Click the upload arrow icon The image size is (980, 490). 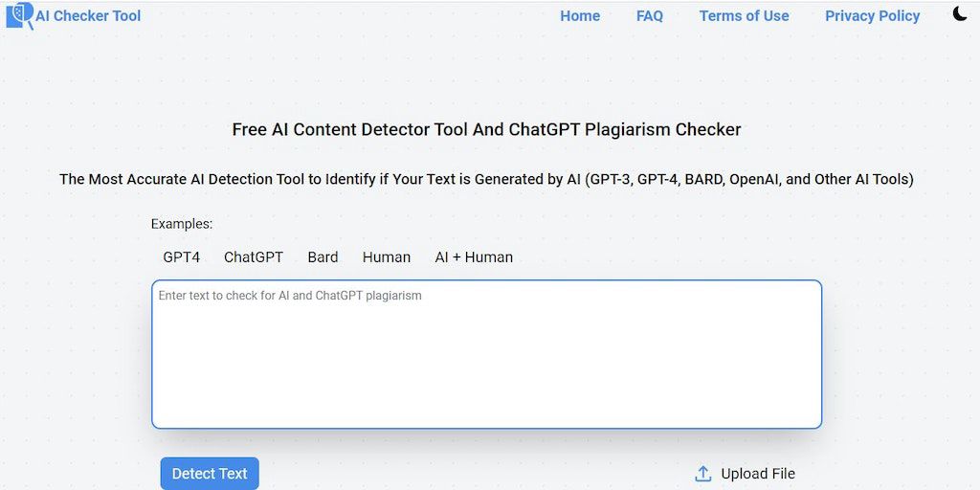pos(703,474)
